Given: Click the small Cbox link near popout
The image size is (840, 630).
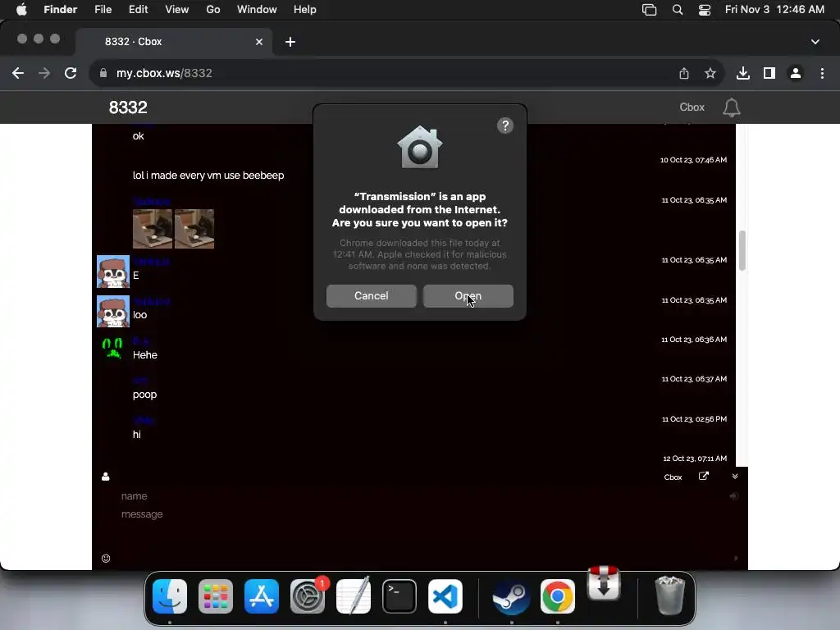Looking at the screenshot, I should (673, 477).
